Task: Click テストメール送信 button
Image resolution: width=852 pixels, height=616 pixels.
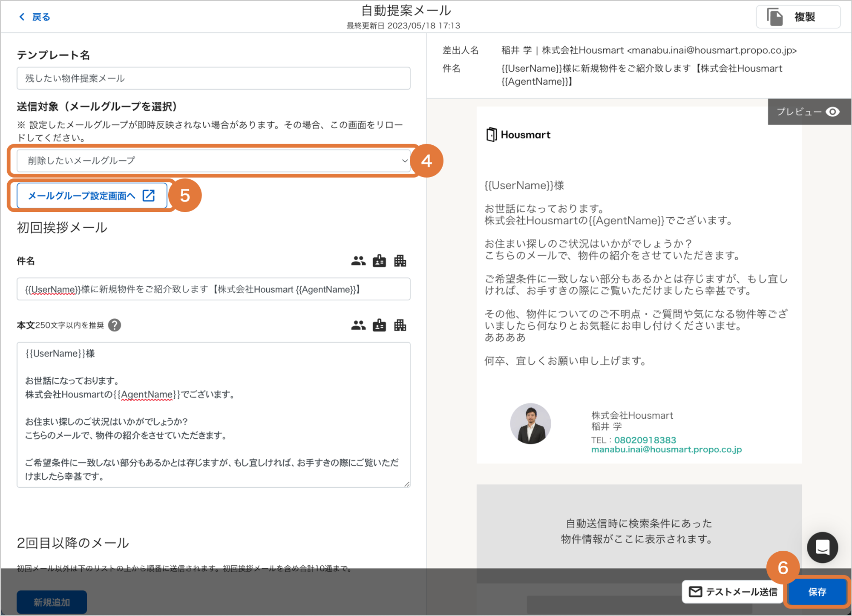Action: (733, 592)
